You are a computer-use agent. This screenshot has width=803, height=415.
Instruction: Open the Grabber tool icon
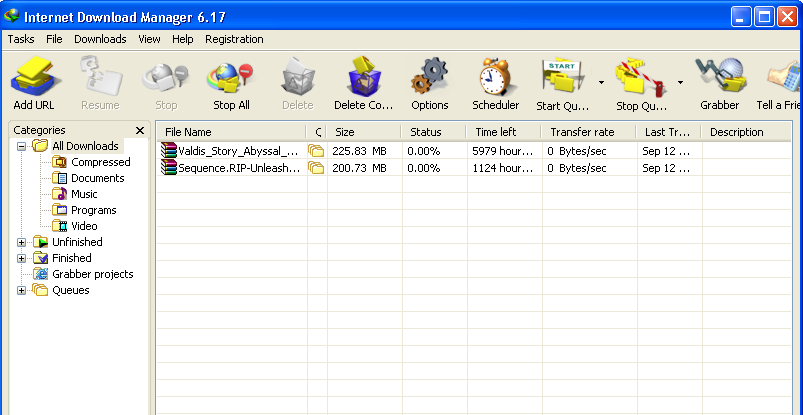(720, 77)
